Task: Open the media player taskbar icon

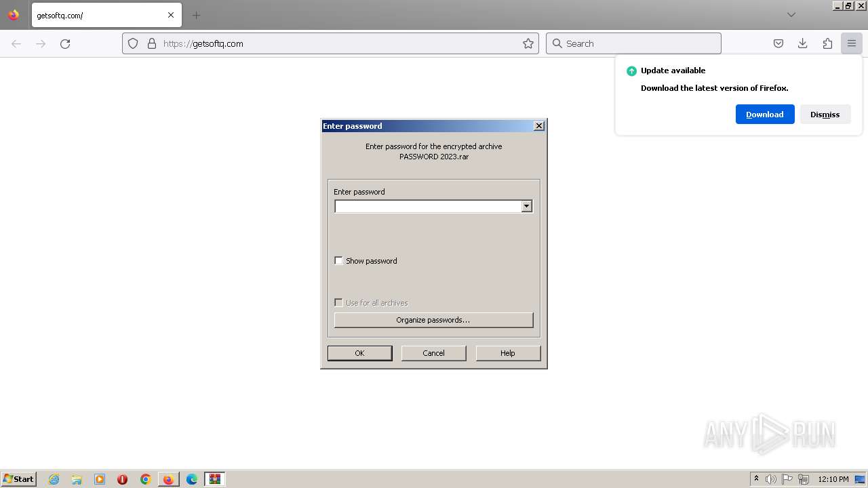Action: 100,479
